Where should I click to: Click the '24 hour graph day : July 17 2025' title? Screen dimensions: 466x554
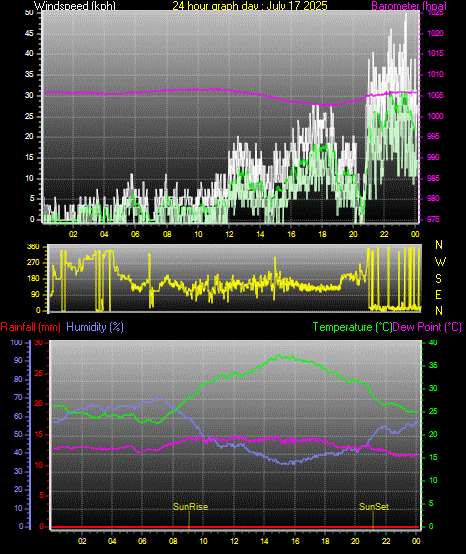[x=250, y=6]
